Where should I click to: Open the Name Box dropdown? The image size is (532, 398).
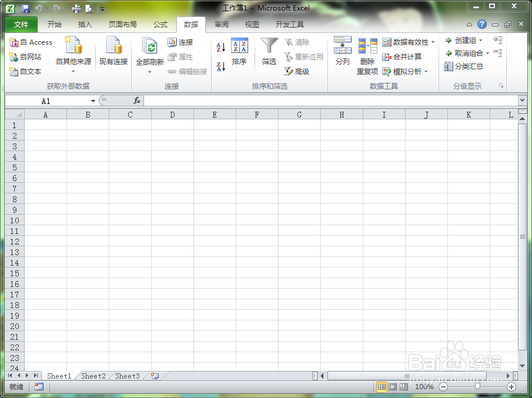click(x=93, y=101)
